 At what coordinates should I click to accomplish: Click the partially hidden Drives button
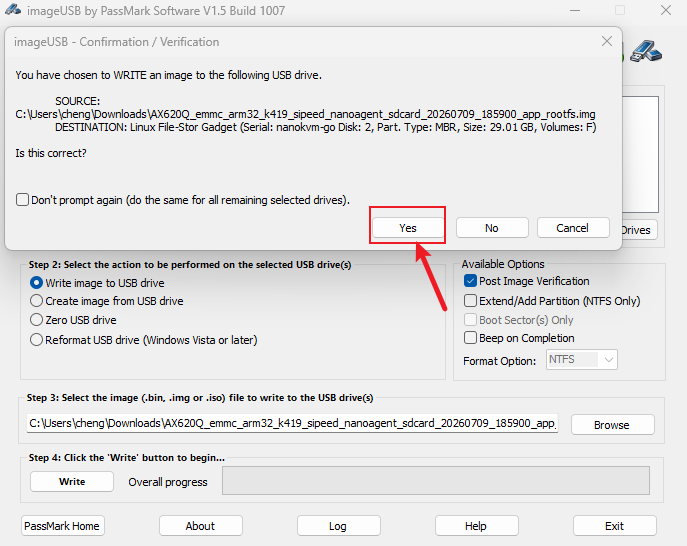(639, 230)
